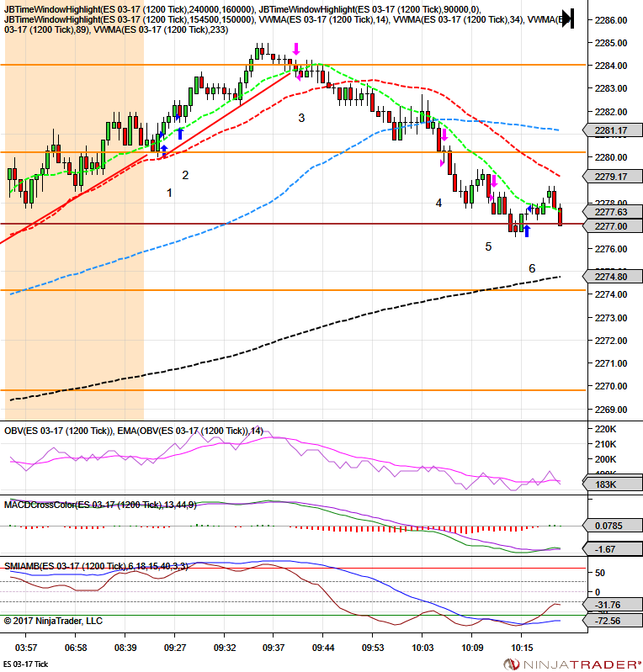Click the SMIAMB indicator label

[96, 566]
